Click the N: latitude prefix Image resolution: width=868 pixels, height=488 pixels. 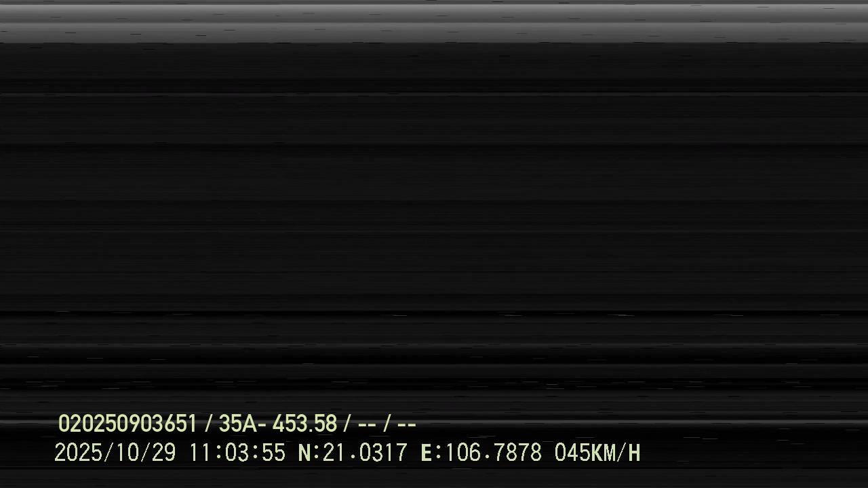click(309, 453)
